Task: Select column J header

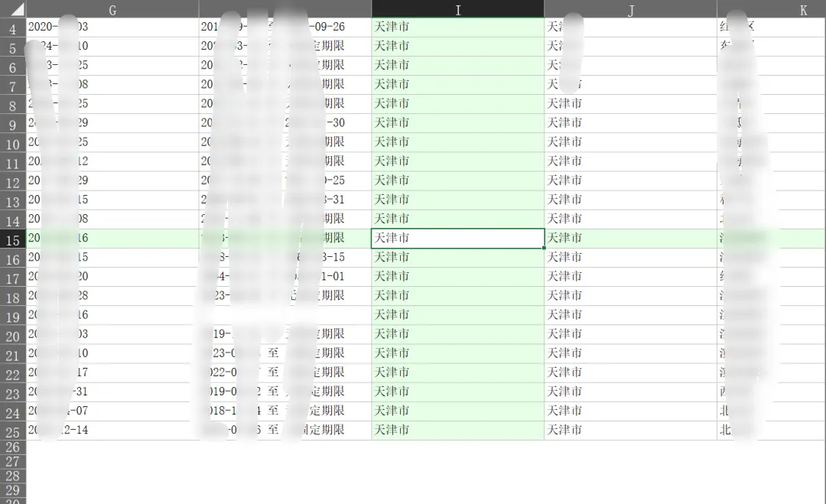Action: point(630,9)
